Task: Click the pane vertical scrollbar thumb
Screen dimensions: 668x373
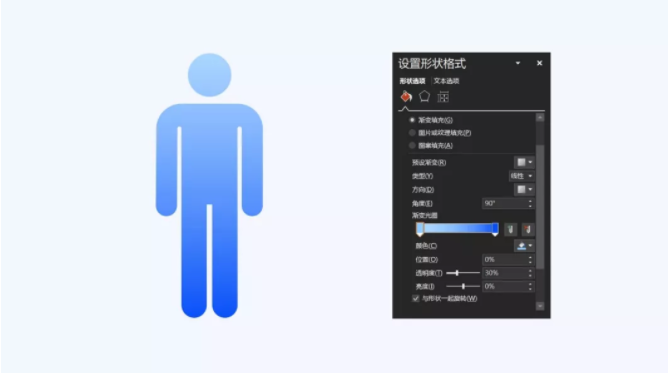Action: [x=540, y=207]
